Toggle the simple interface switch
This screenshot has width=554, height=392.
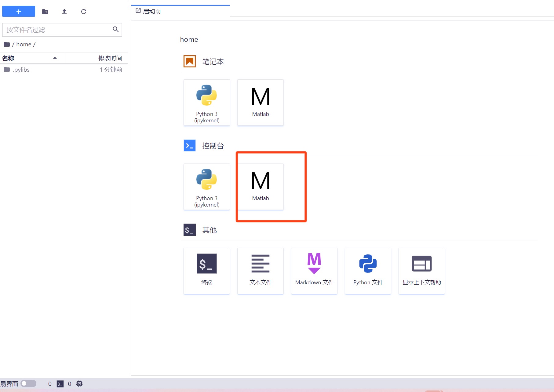[28, 383]
